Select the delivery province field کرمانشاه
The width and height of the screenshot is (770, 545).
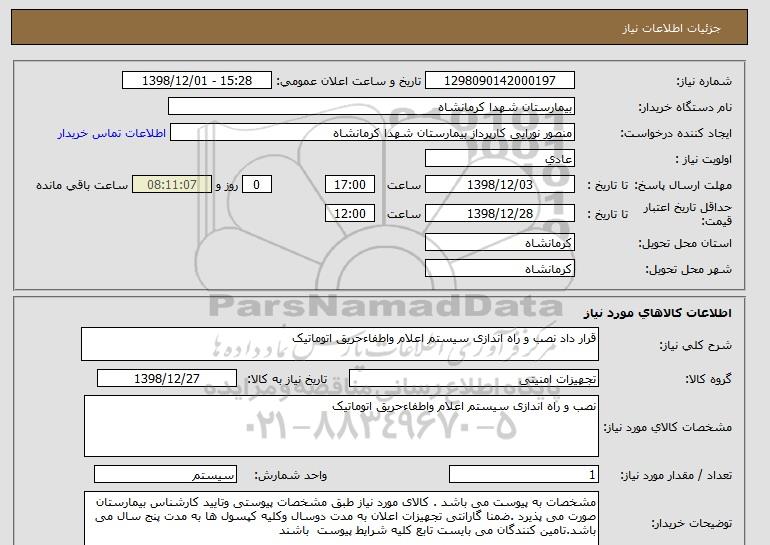[499, 243]
